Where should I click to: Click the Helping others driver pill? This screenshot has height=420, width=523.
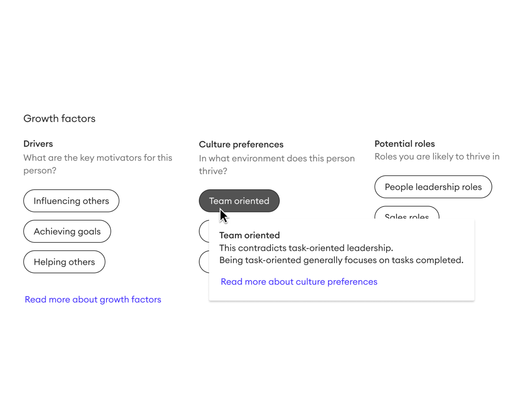coord(64,262)
